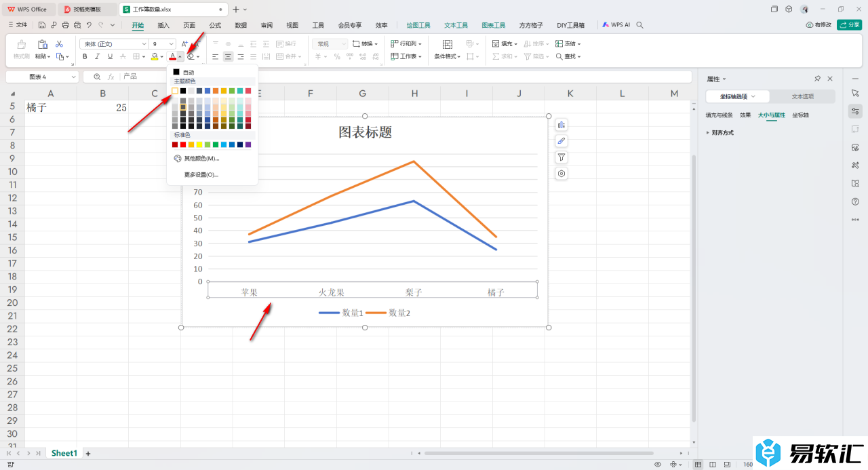Click the highlight fill color bucket icon
This screenshot has width=868, height=470.
[x=155, y=56]
